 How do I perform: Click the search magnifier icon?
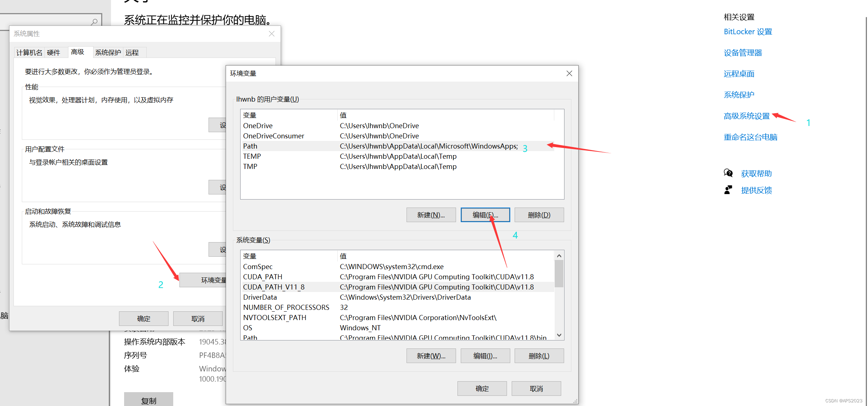[95, 22]
